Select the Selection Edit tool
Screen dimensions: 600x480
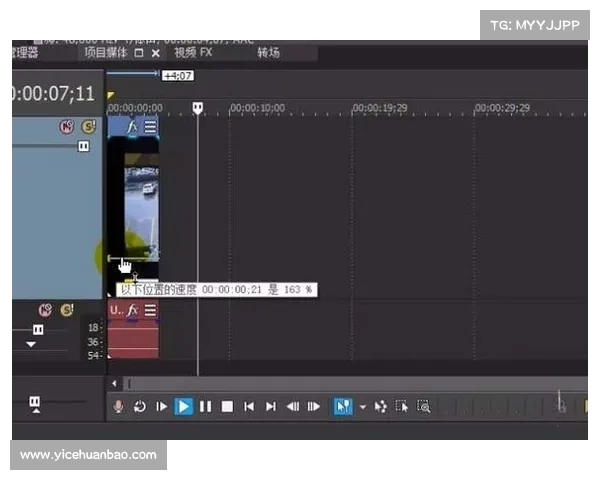point(402,406)
